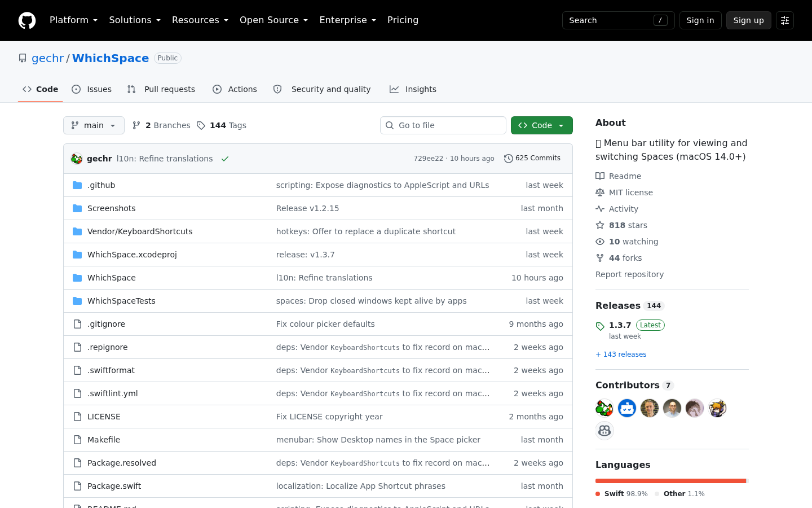This screenshot has width=812, height=508.
Task: Click the Sign in button
Action: tap(700, 20)
